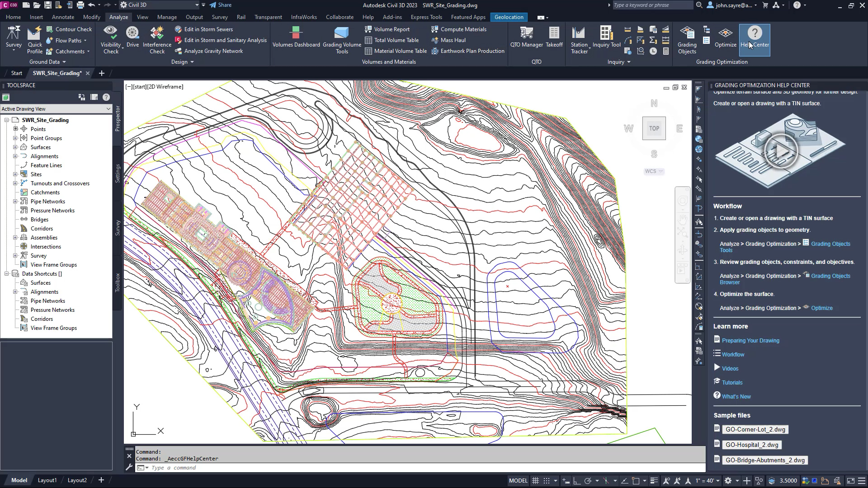
Task: Expand the Pipe Networks tree node
Action: click(15, 201)
